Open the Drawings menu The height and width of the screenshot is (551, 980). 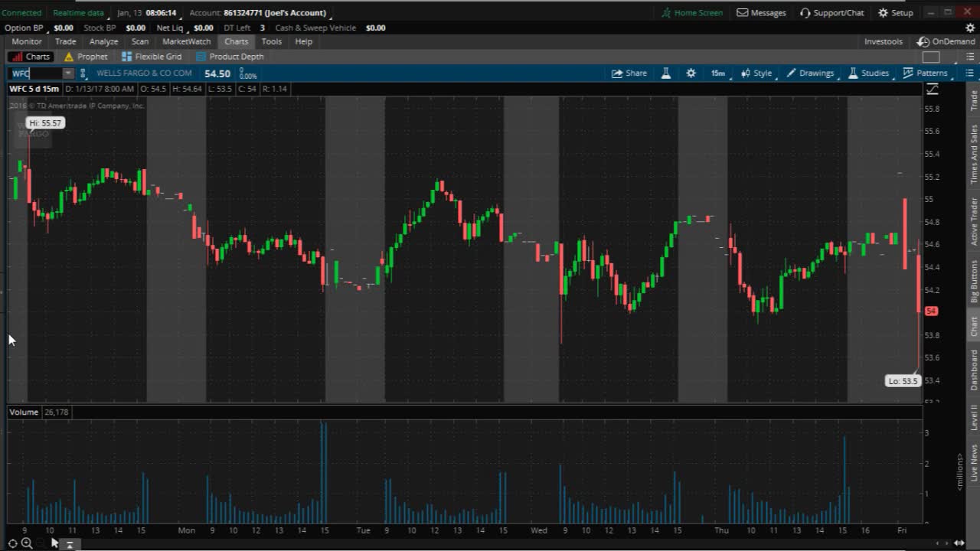[x=811, y=73]
